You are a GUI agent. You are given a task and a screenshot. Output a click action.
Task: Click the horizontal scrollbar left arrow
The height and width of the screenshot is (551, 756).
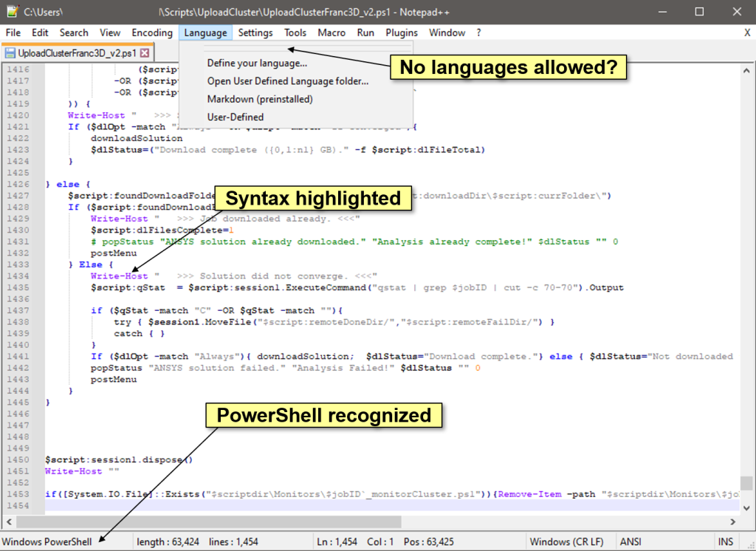9,521
